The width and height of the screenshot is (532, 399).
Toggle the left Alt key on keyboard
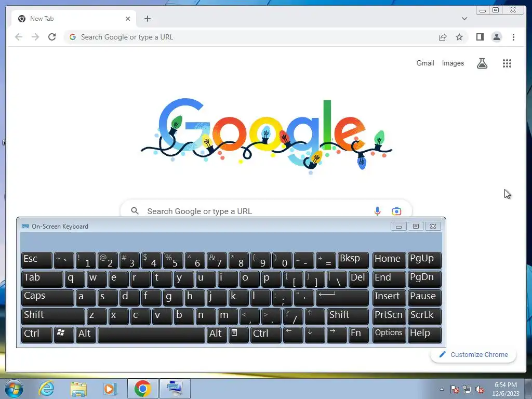tap(86, 335)
